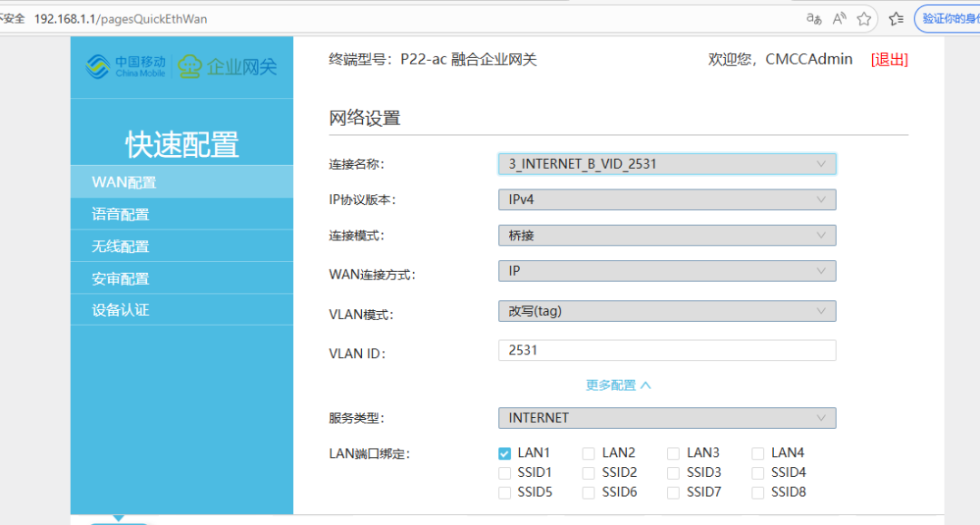Open the WAN连接方式 IP dropdown
980x525 pixels.
(x=667, y=271)
